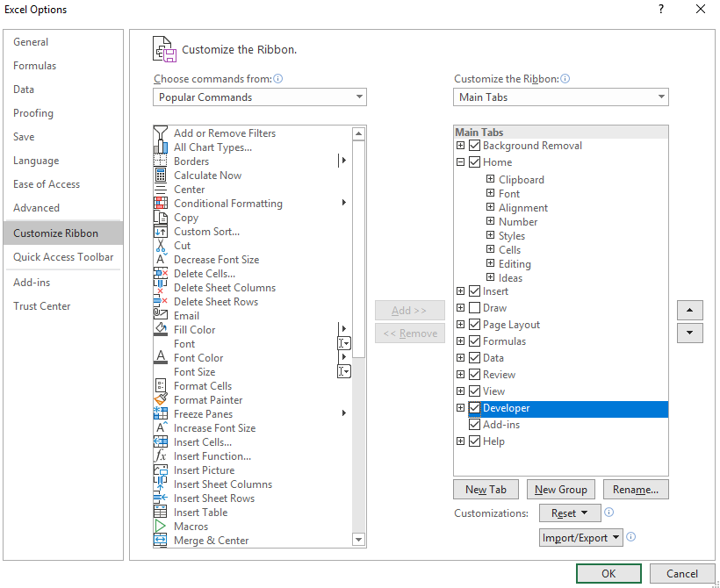This screenshot has width=720, height=588.
Task: Click the Delete Sheet Rows icon
Action: tap(161, 302)
